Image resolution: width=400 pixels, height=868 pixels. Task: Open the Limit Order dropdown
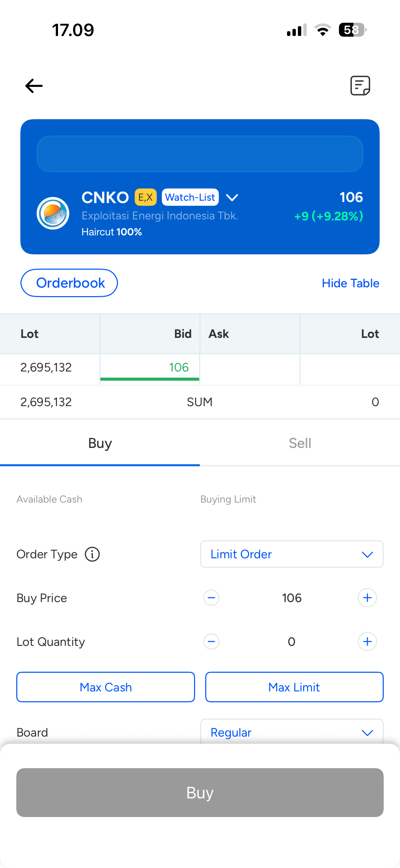tap(292, 554)
